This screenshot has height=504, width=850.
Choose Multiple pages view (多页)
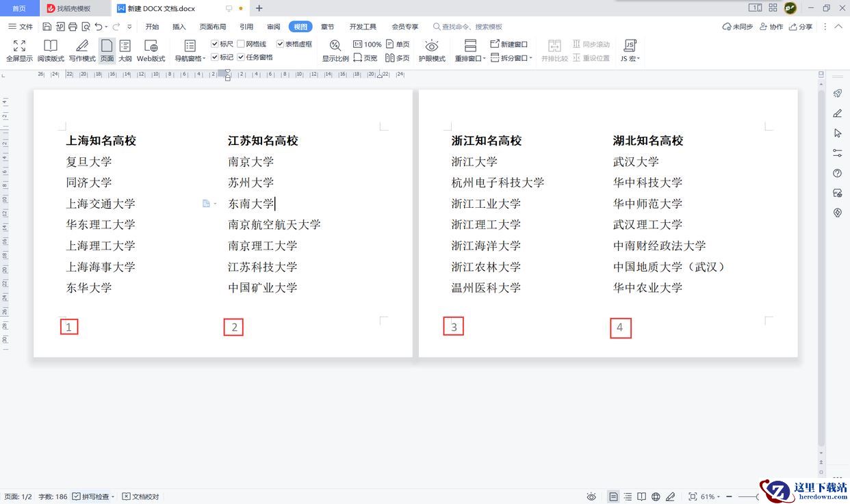398,58
